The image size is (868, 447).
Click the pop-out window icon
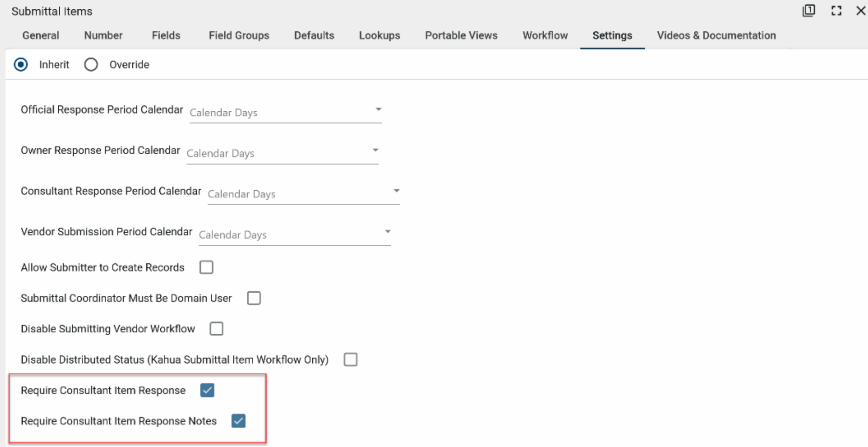[x=808, y=11]
